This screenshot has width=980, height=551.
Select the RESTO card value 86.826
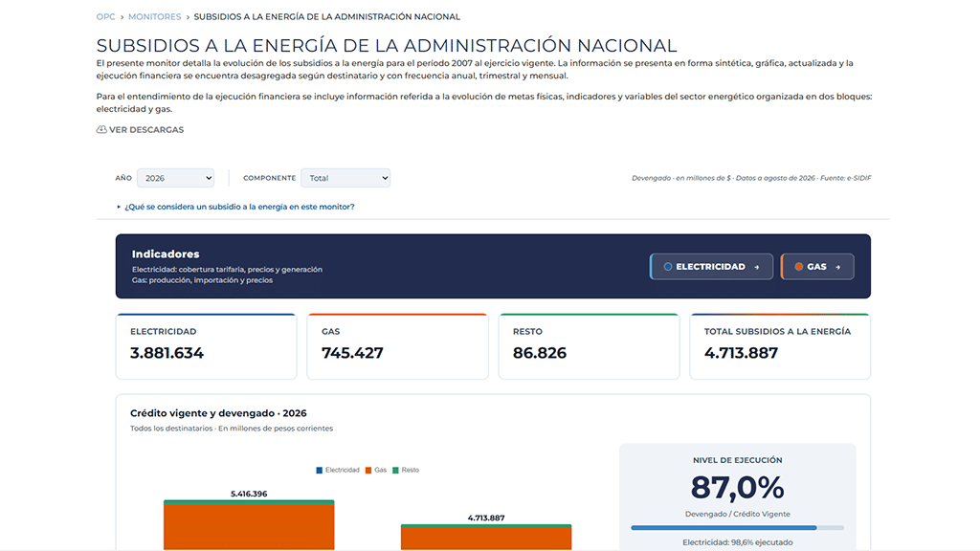(540, 353)
